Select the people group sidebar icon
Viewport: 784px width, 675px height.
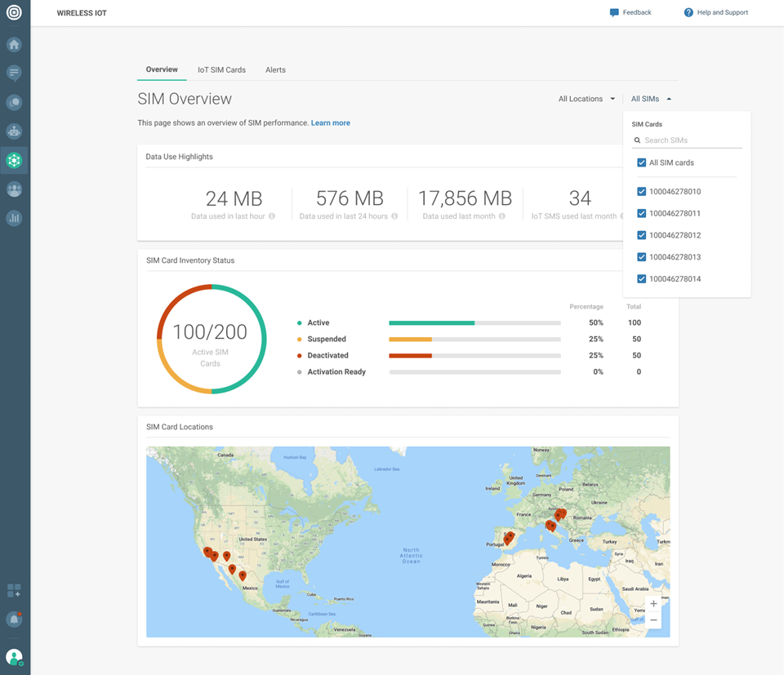tap(14, 189)
